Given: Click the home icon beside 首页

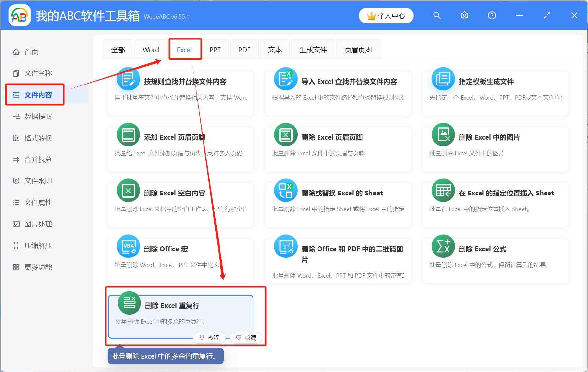Looking at the screenshot, I should (16, 52).
